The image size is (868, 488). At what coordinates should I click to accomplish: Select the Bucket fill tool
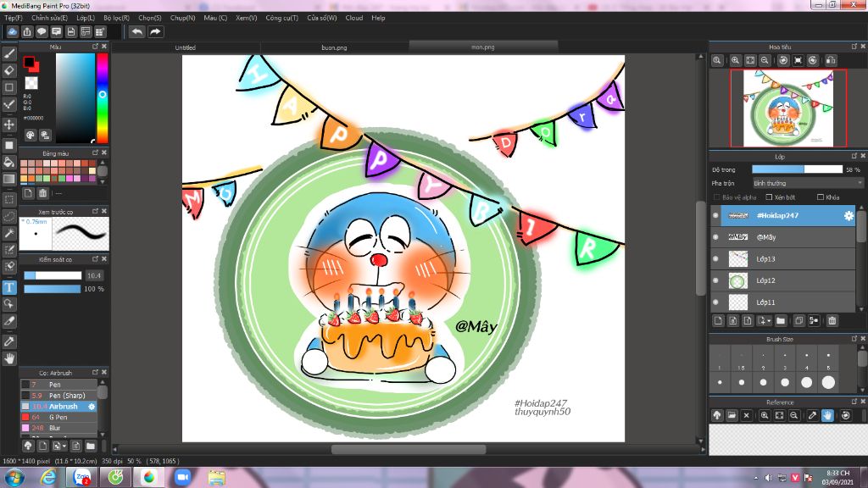[x=8, y=162]
